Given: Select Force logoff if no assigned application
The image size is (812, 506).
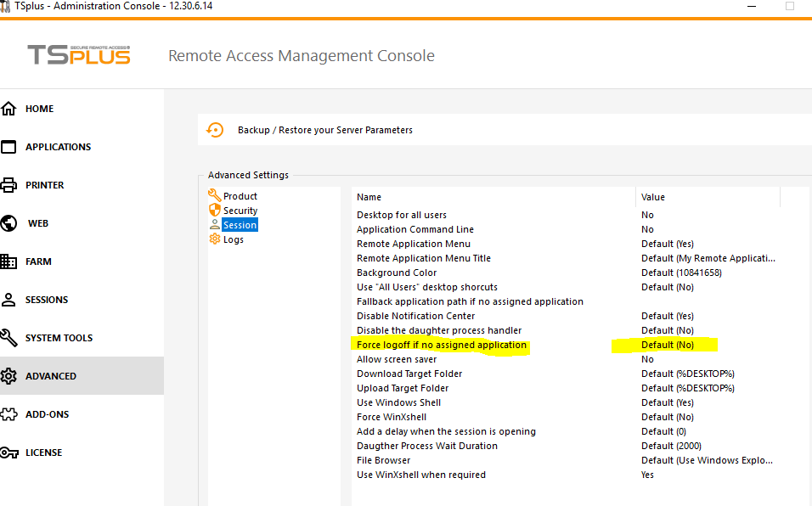Looking at the screenshot, I should click(x=441, y=345).
